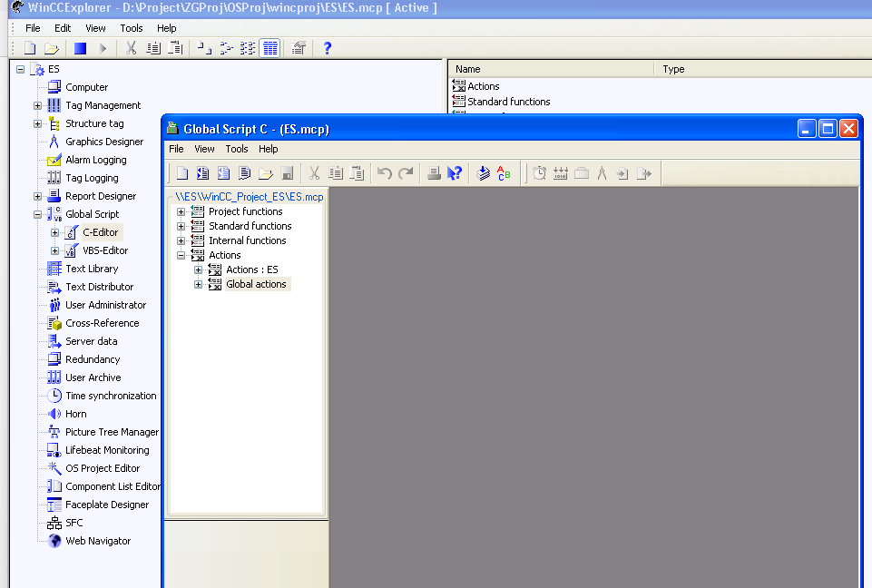
Task: Click New header file icon in Global Script
Action: pos(245,173)
